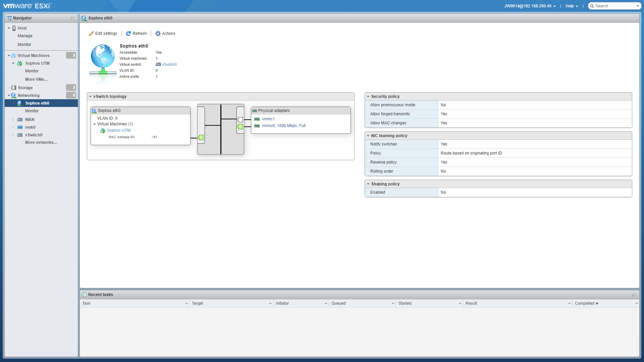This screenshot has height=362, width=644.
Task: Open the vmnic1 physical adapter link
Action: point(268,119)
